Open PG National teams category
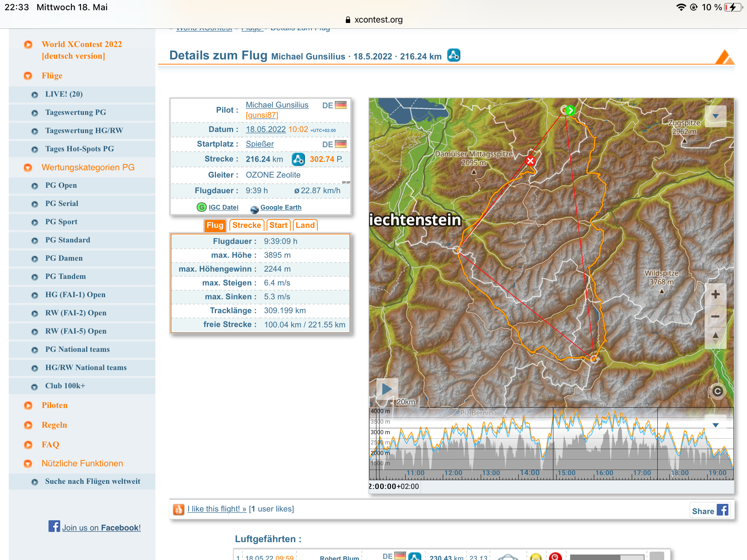 pos(82,350)
